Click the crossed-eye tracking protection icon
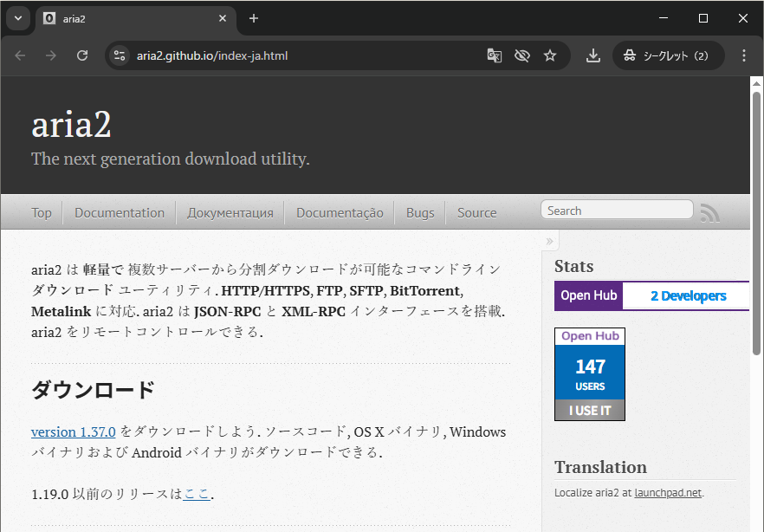Image resolution: width=764 pixels, height=532 pixels. [x=521, y=55]
